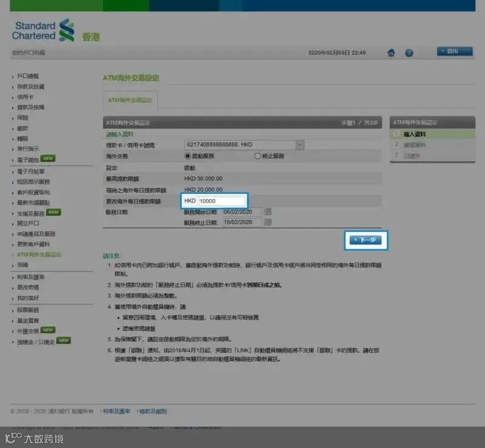The height and width of the screenshot is (448, 485).
Task: Open 更新客戶資料 in the sidebar
Action: (x=33, y=244)
